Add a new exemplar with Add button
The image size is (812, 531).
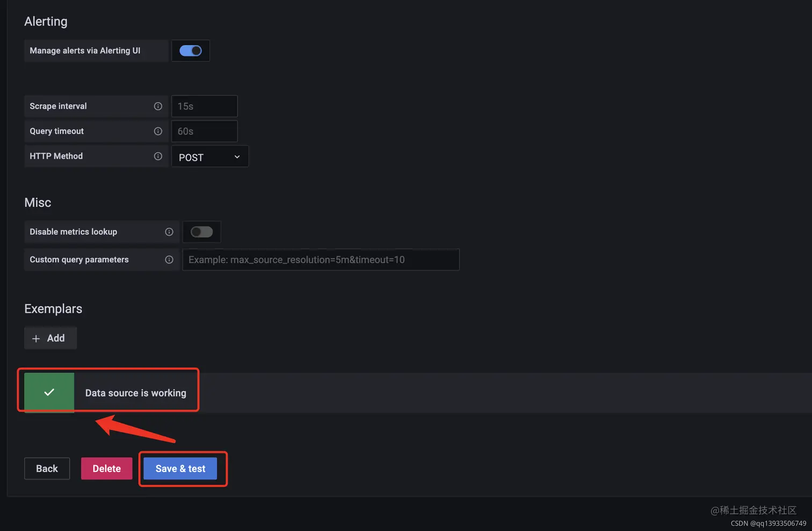pos(50,338)
